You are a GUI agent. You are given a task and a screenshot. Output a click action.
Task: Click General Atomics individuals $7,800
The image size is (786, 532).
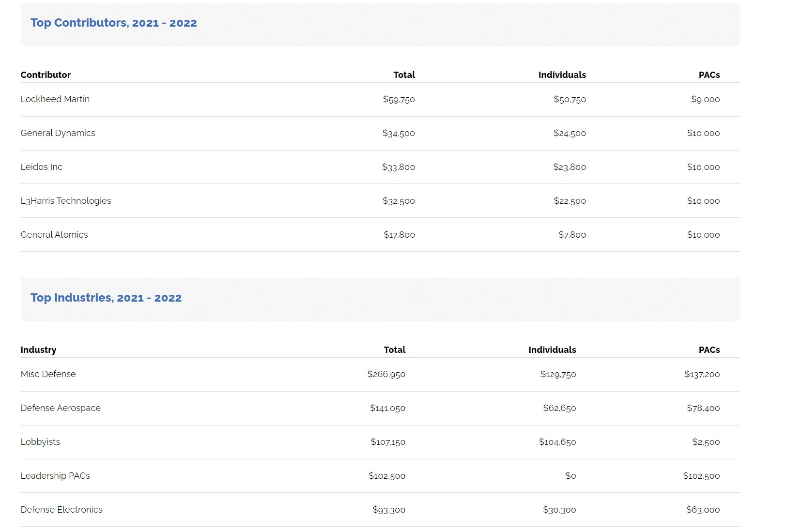pos(572,235)
